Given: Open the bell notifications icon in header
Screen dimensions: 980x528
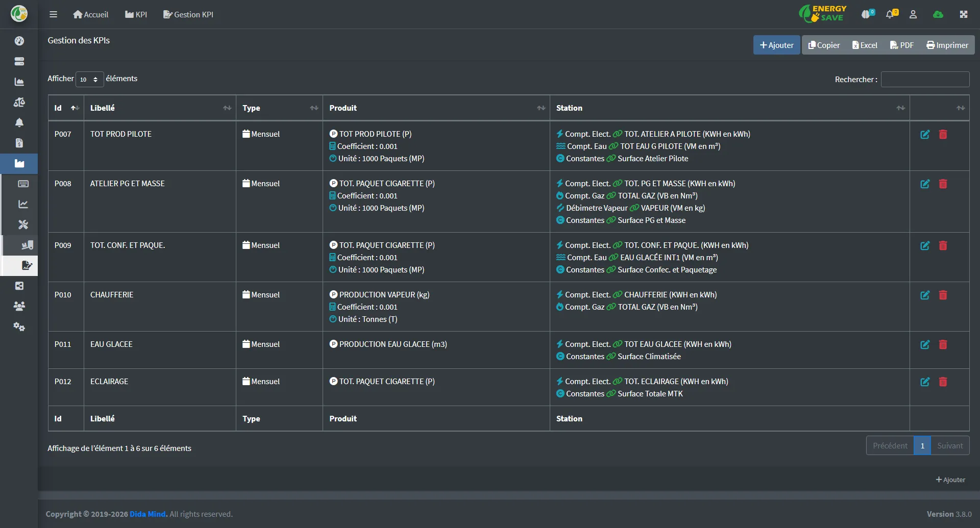Looking at the screenshot, I should tap(891, 14).
